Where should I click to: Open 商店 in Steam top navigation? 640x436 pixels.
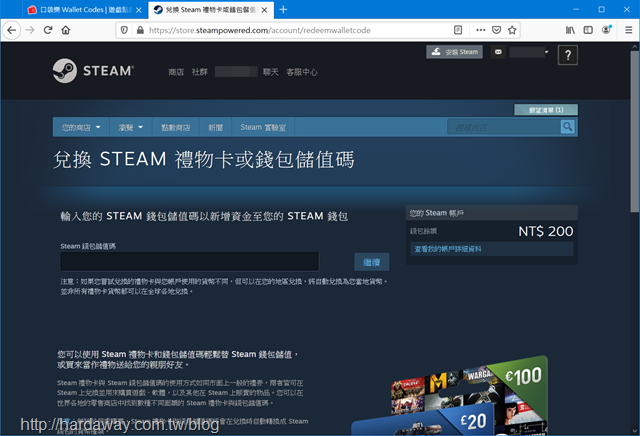[x=176, y=72]
